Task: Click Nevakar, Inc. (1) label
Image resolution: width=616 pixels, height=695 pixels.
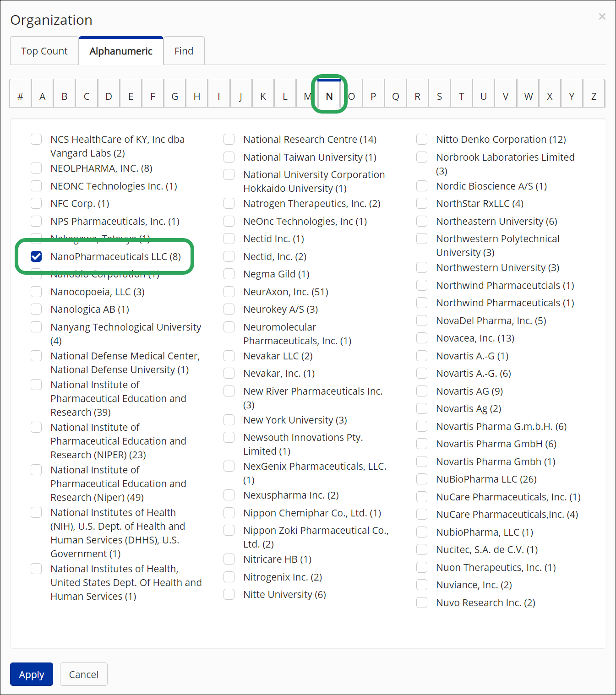Action: [279, 373]
